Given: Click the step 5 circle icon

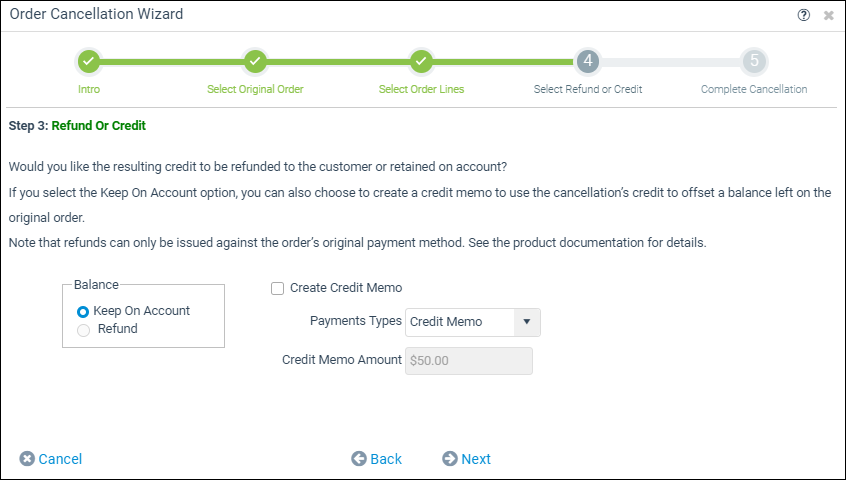Looking at the screenshot, I should coord(754,61).
